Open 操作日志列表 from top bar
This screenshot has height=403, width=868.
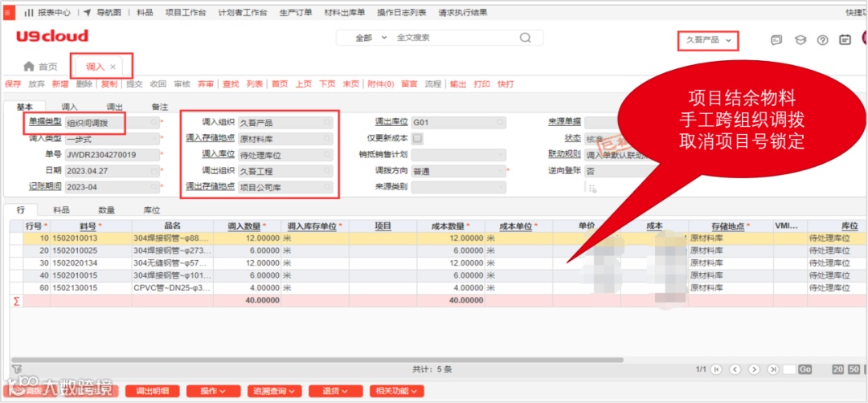tap(401, 12)
